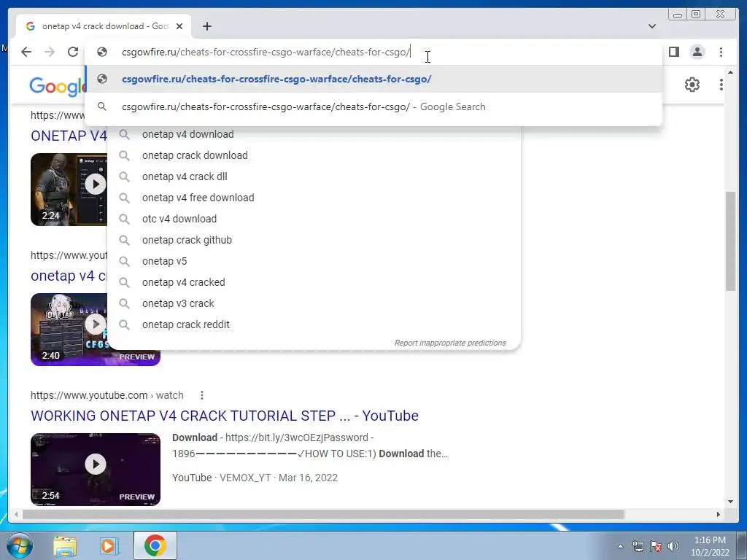Open the volume speaker tray icon
747x560 pixels.
tap(673, 546)
